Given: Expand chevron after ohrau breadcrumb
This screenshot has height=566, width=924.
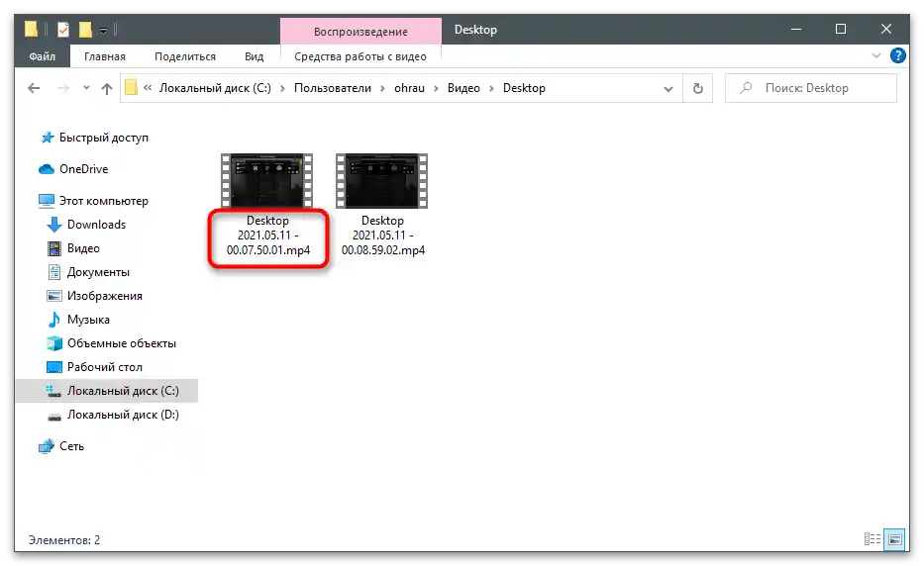Looking at the screenshot, I should tap(436, 88).
